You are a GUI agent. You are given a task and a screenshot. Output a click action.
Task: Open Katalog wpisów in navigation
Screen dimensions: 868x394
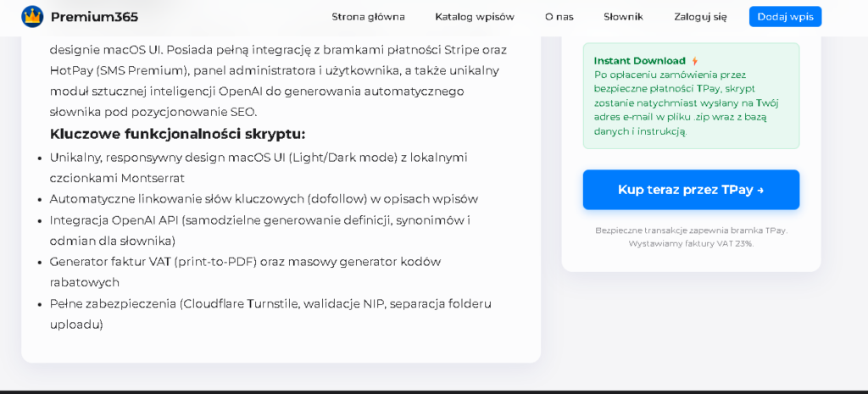(475, 17)
